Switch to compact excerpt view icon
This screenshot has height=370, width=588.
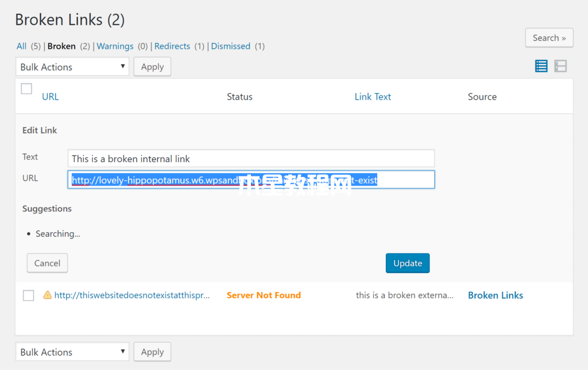pos(560,66)
